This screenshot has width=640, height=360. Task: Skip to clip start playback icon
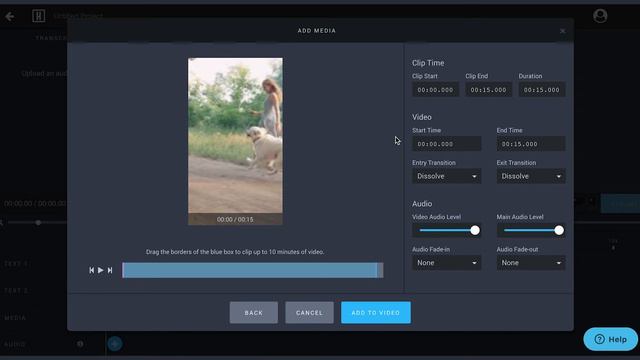tap(92, 270)
